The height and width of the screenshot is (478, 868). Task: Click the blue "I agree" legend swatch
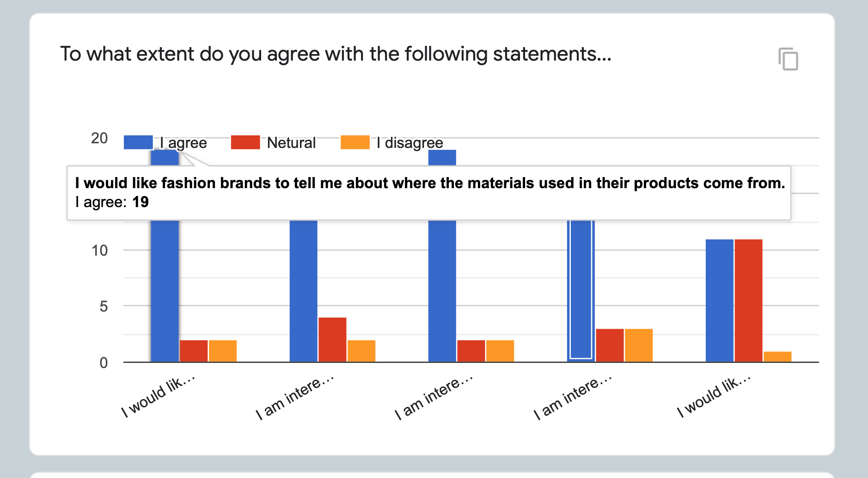(x=138, y=142)
